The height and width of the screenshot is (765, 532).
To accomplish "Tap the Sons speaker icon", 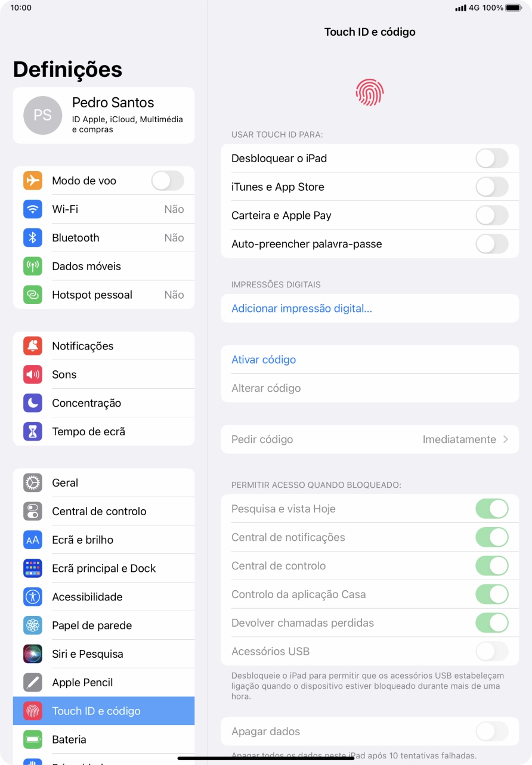I will click(33, 374).
